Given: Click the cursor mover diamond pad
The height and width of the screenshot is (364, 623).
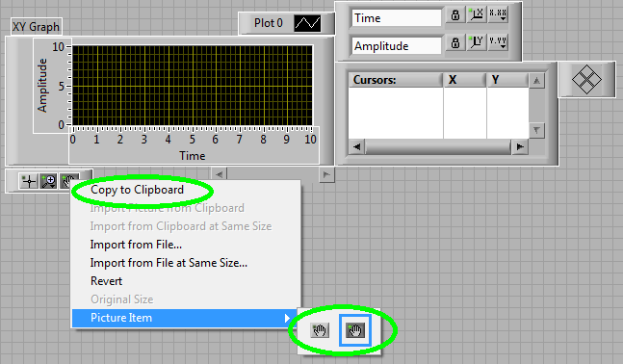Looking at the screenshot, I should tap(586, 80).
